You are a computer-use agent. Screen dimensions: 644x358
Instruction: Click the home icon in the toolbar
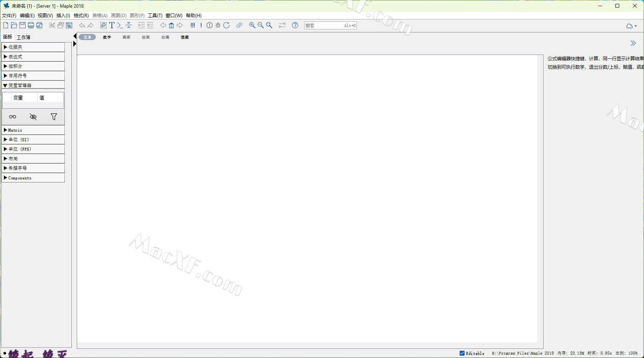[x=171, y=25]
